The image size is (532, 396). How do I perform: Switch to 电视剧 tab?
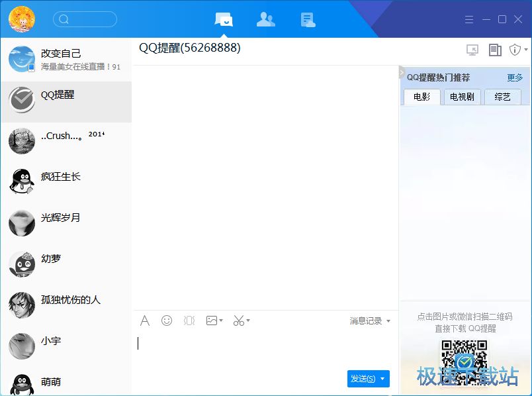[x=462, y=97]
